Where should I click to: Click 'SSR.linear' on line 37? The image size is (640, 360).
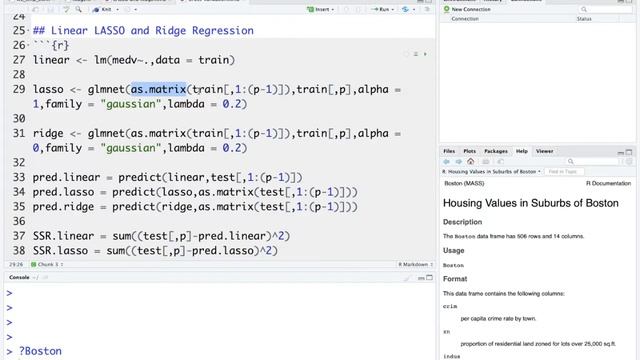click(x=63, y=236)
